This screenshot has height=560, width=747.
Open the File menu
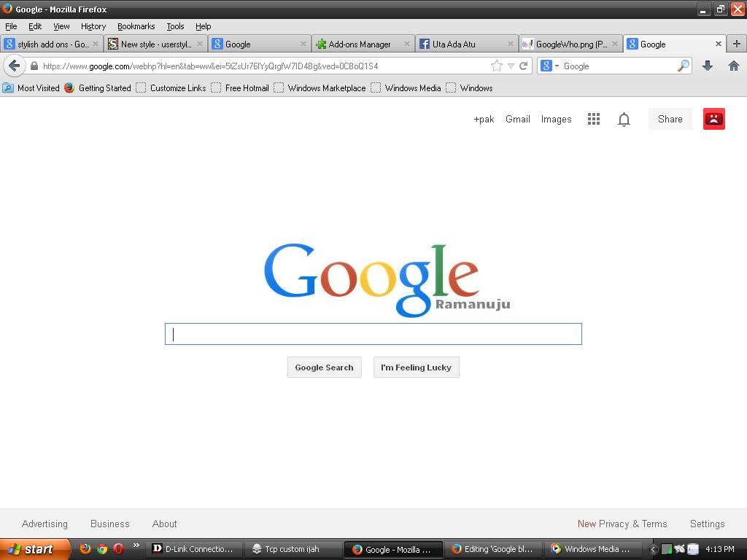pos(11,26)
